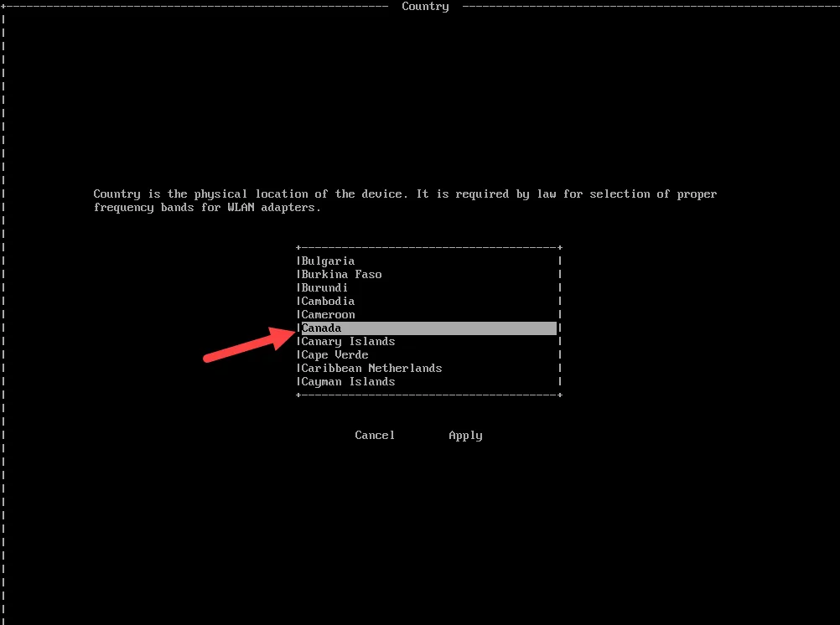Click Apply to confirm country
The height and width of the screenshot is (625, 840).
pos(465,436)
